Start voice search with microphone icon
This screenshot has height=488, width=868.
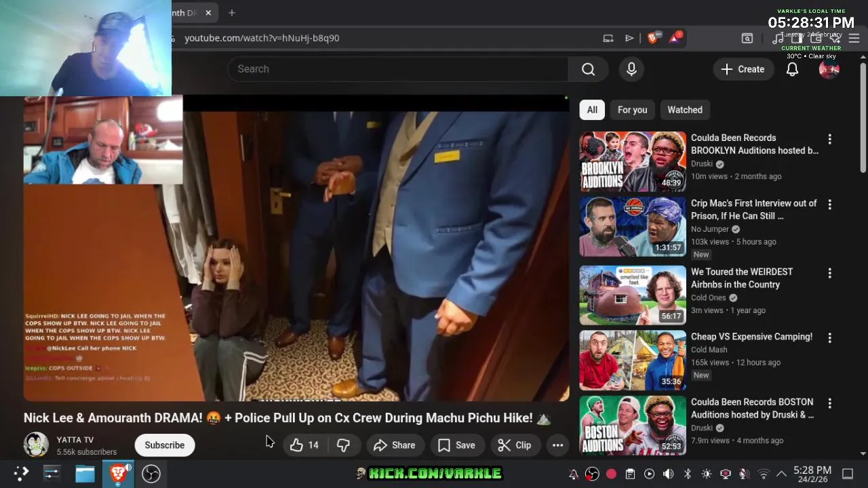[631, 69]
